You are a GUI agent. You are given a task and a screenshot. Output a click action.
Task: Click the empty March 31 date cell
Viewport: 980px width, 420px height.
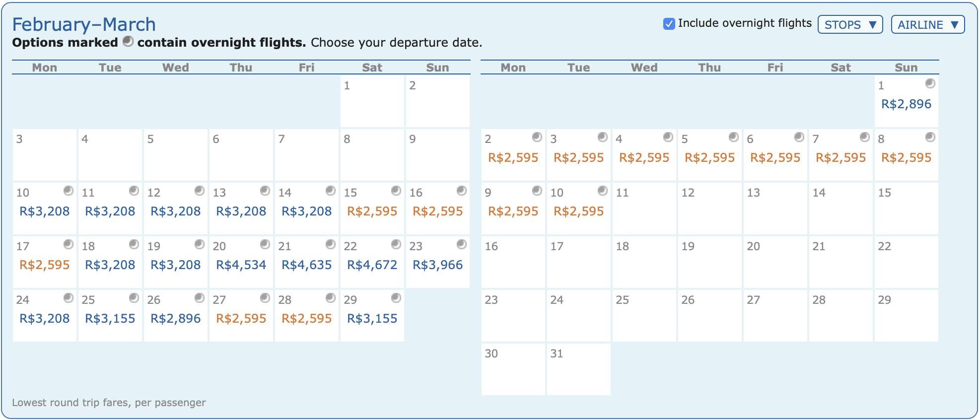(x=579, y=369)
